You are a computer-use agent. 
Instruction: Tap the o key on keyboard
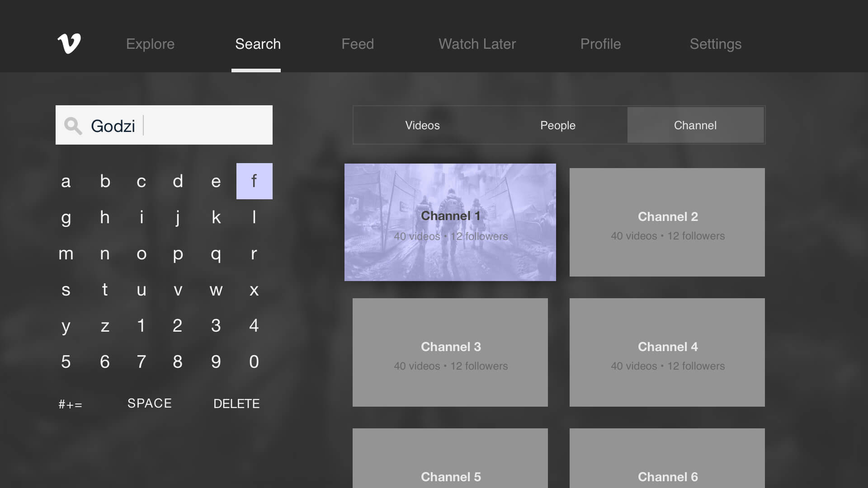[x=142, y=253]
